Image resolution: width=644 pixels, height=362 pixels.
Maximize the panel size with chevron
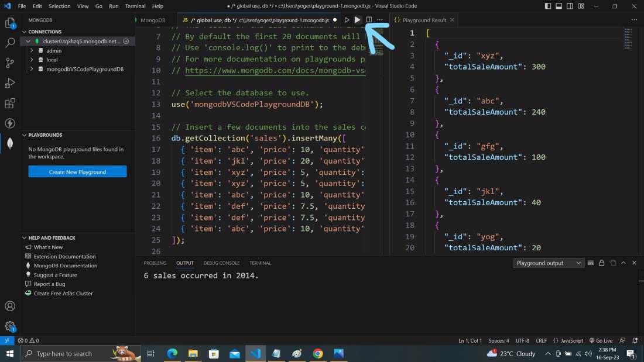point(624,263)
